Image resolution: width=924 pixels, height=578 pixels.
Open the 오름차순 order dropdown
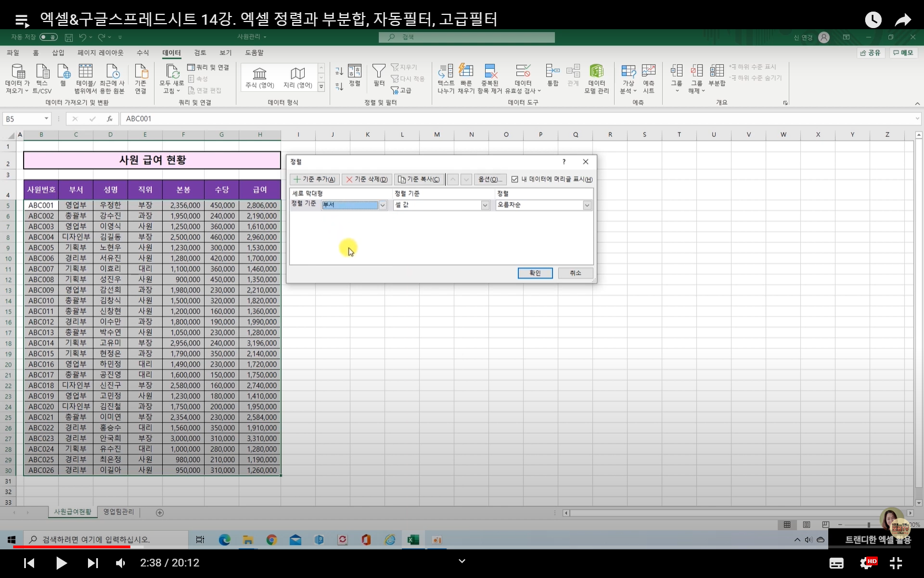587,205
